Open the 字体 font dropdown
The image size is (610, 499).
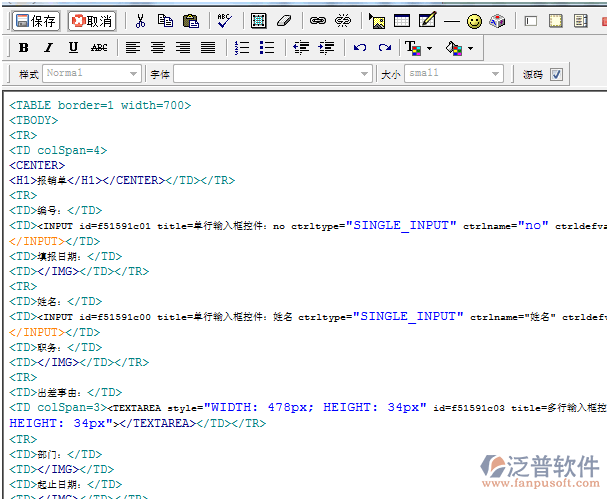(365, 74)
